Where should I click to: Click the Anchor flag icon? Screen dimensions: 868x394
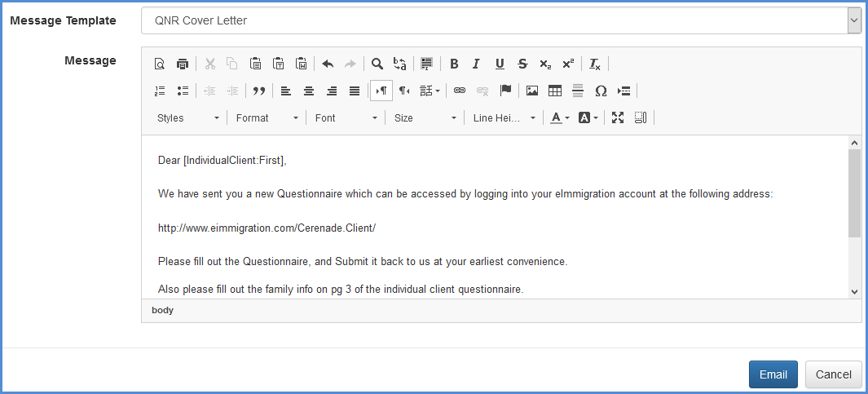505,91
